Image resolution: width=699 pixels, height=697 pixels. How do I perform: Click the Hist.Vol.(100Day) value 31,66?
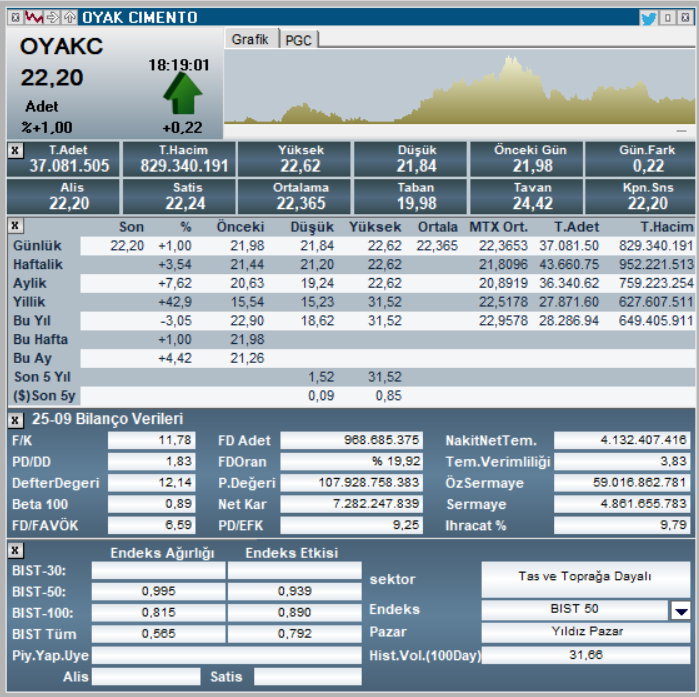coord(585,656)
